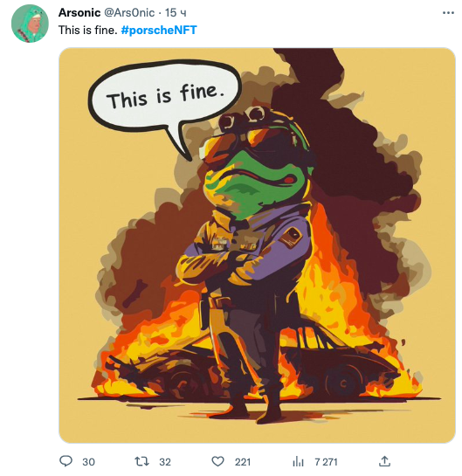The width and height of the screenshot is (462, 476).
Task: Share the tweet via the upload arrow icon
Action: [x=384, y=461]
